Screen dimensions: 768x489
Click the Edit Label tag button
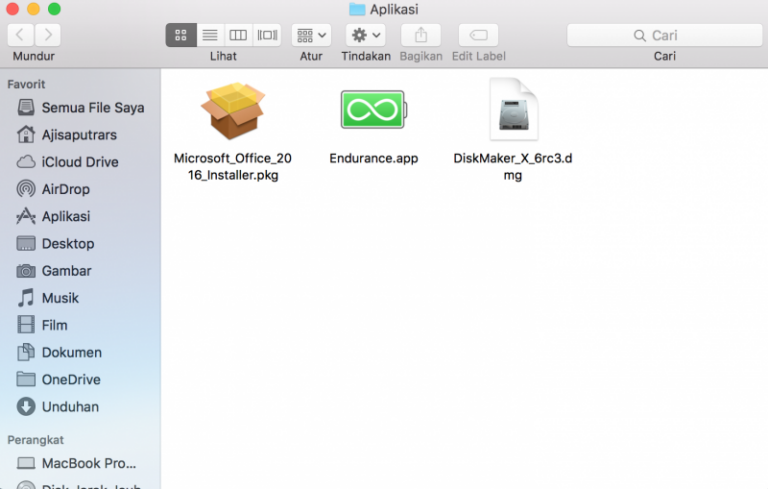pos(479,35)
